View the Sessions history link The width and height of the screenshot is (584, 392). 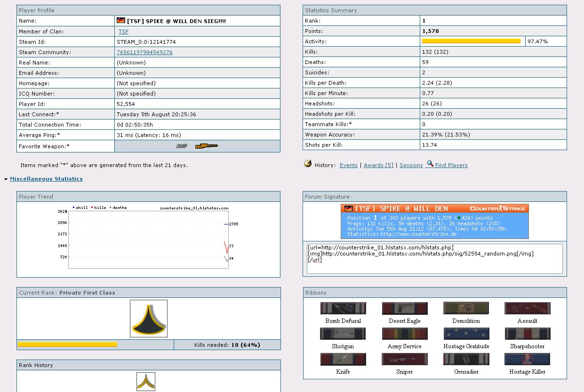(411, 165)
